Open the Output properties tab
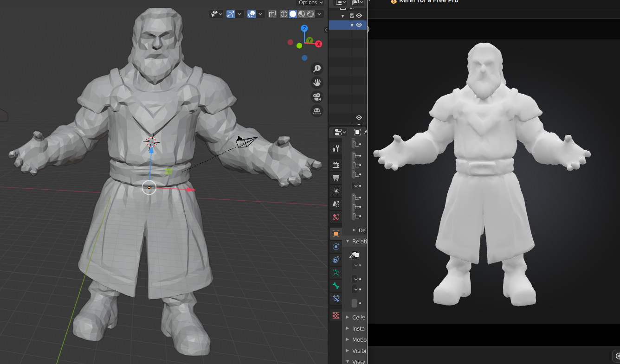 tap(336, 178)
